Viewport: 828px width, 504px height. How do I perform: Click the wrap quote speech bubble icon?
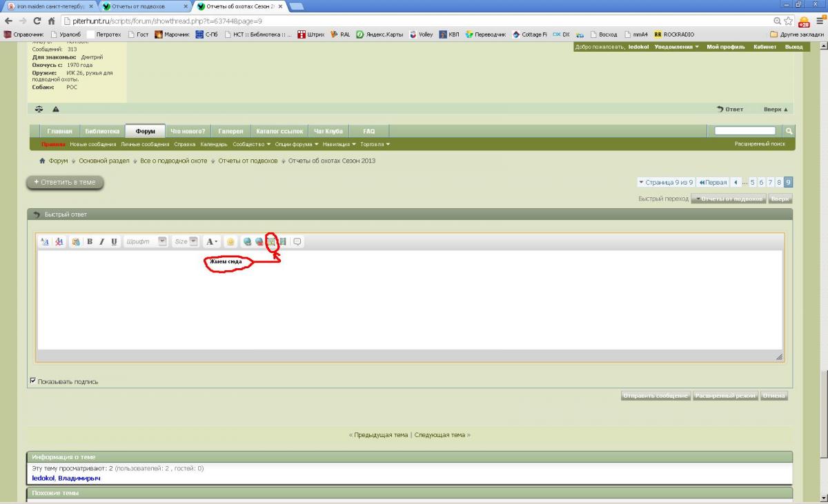(297, 242)
